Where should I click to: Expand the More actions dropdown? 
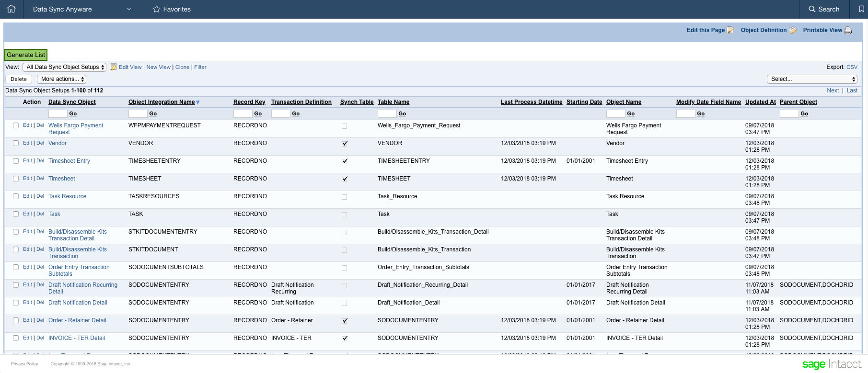[62, 79]
